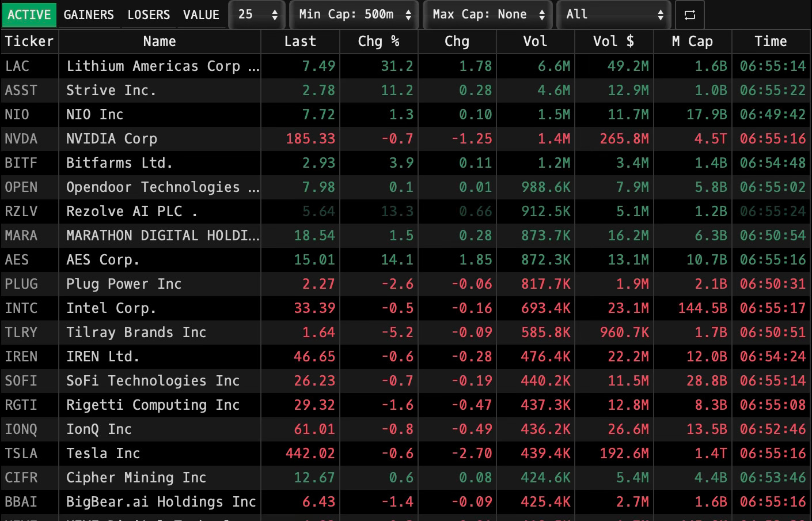Viewport: 812px width, 521px height.
Task: Select the IREN ticker cell
Action: [x=29, y=357]
